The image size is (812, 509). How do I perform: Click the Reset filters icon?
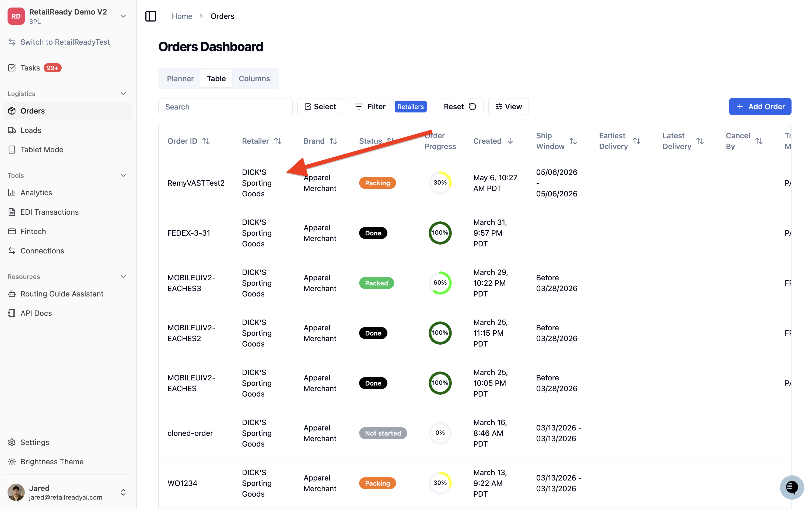[x=472, y=107]
